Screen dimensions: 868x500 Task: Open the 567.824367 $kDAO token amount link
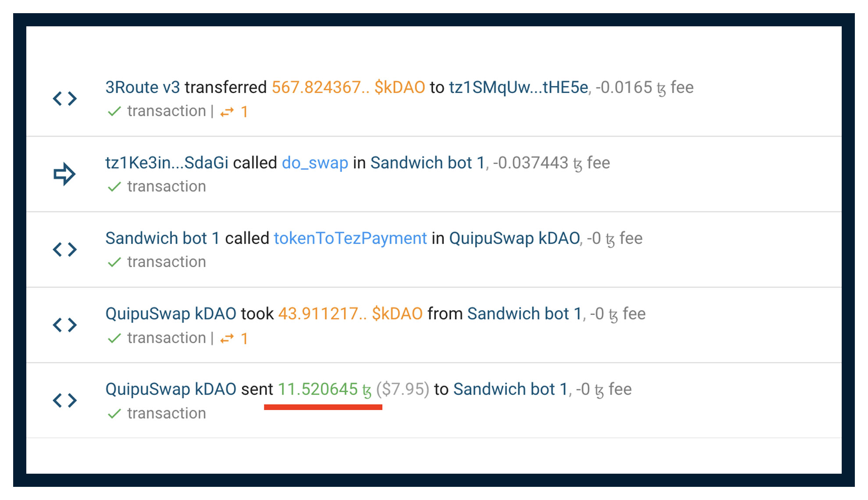348,87
